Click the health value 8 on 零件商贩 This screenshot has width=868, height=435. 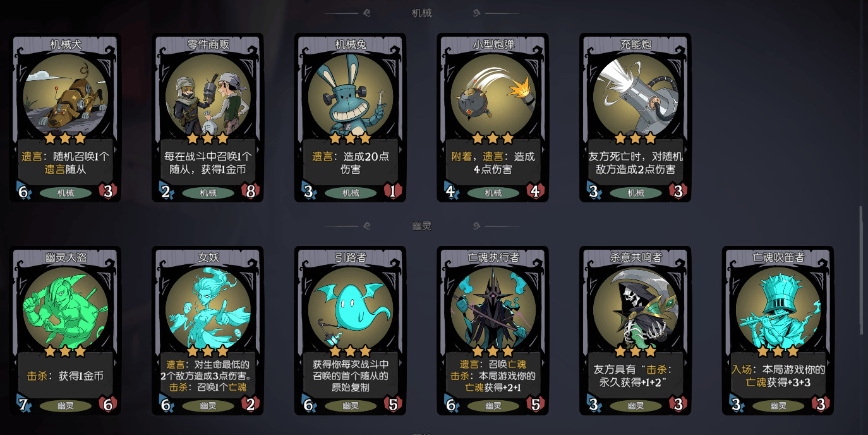[x=250, y=192]
